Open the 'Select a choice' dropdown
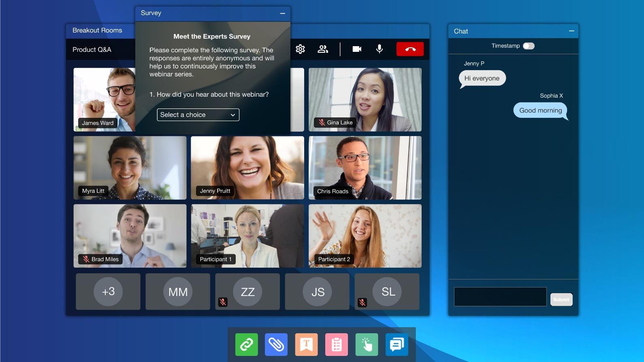Screen dimensions: 644x362 [198, 115]
